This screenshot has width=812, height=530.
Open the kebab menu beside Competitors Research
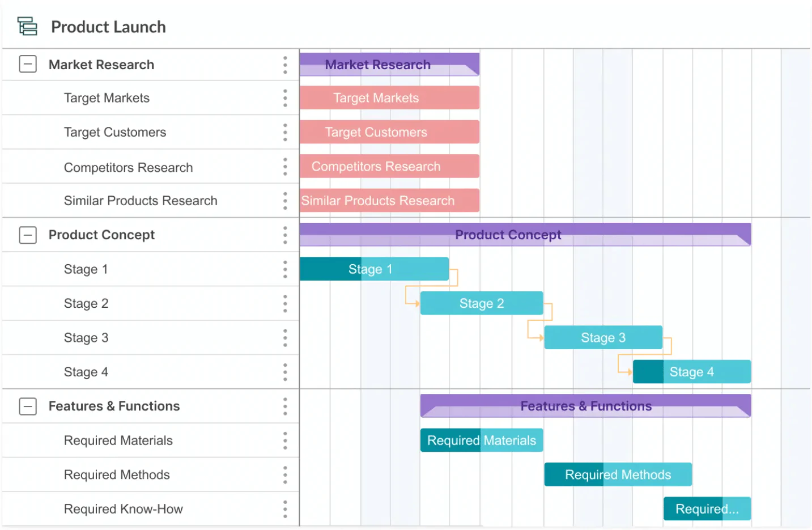tap(285, 167)
